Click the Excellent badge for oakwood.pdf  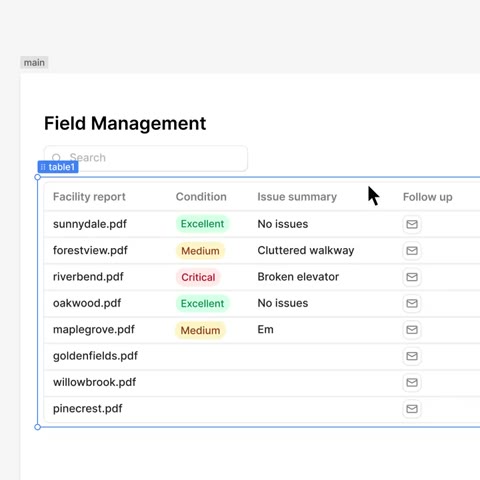tap(202, 303)
